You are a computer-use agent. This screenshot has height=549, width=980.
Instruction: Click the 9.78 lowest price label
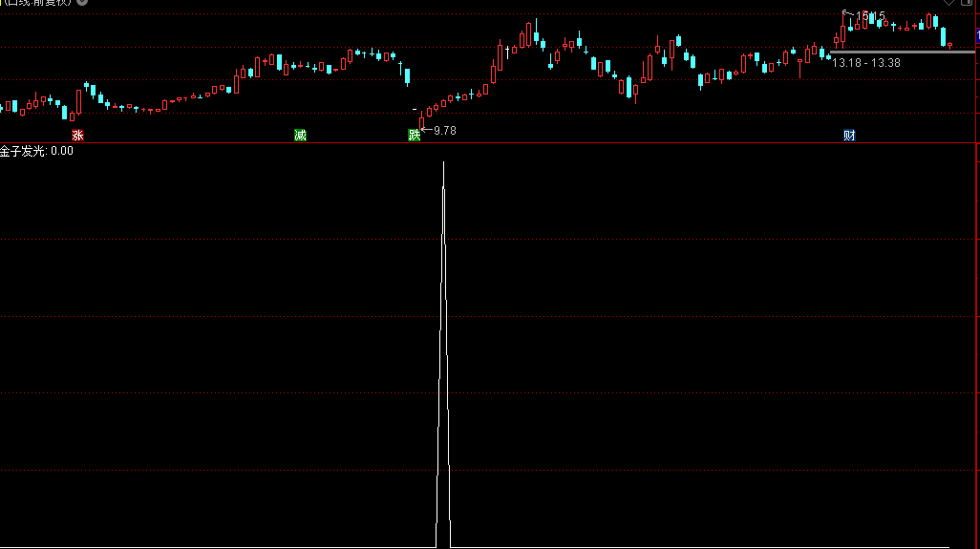click(x=445, y=130)
